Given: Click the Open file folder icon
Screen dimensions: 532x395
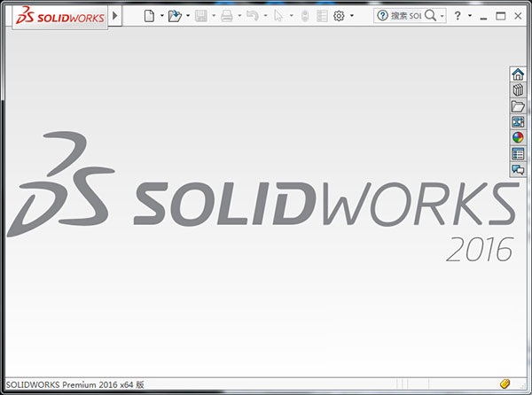Looking at the screenshot, I should (175, 16).
